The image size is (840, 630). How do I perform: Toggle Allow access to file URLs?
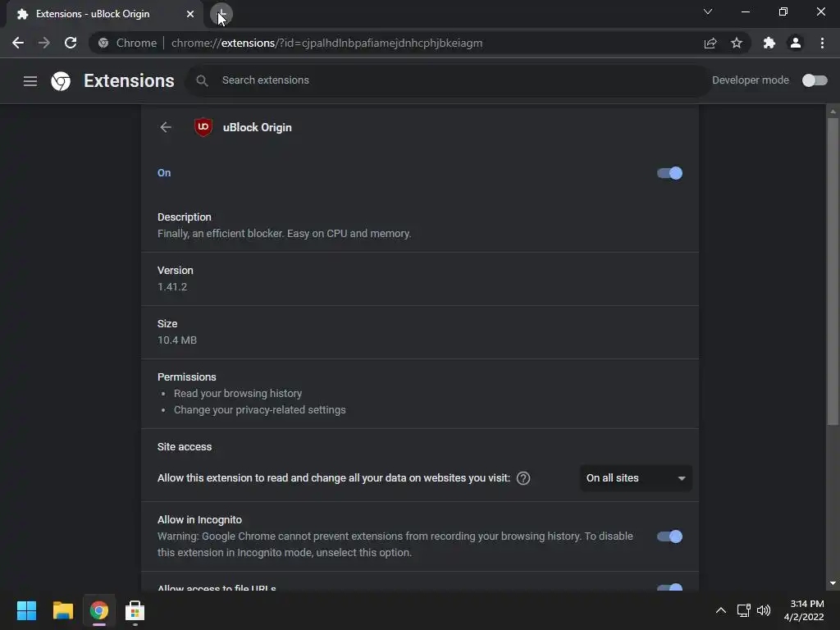(669, 587)
